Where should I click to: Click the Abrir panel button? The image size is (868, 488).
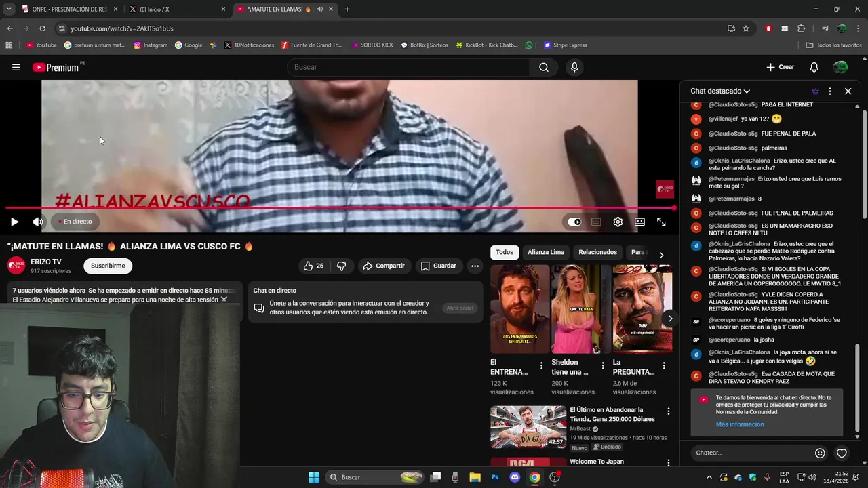pyautogui.click(x=459, y=308)
